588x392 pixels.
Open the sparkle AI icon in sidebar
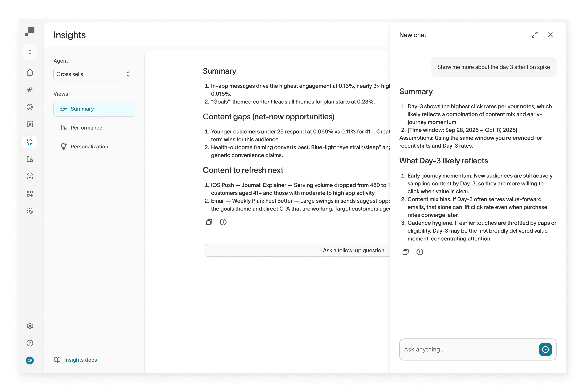(x=30, y=90)
